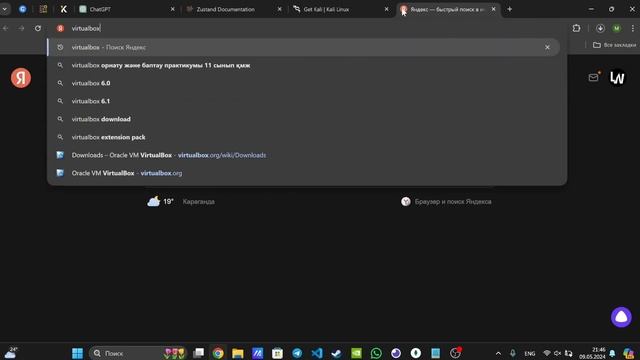640x360 pixels.
Task: Show hidden system tray icons
Action: (498, 353)
